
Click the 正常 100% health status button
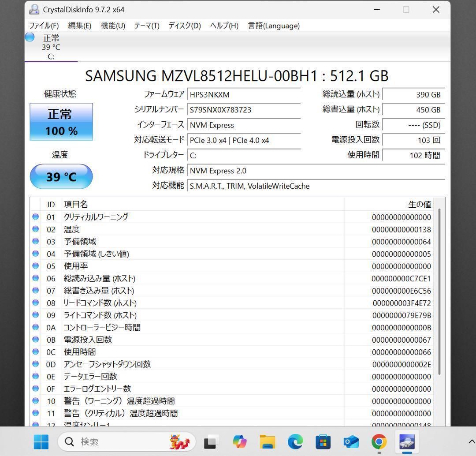[x=61, y=122]
